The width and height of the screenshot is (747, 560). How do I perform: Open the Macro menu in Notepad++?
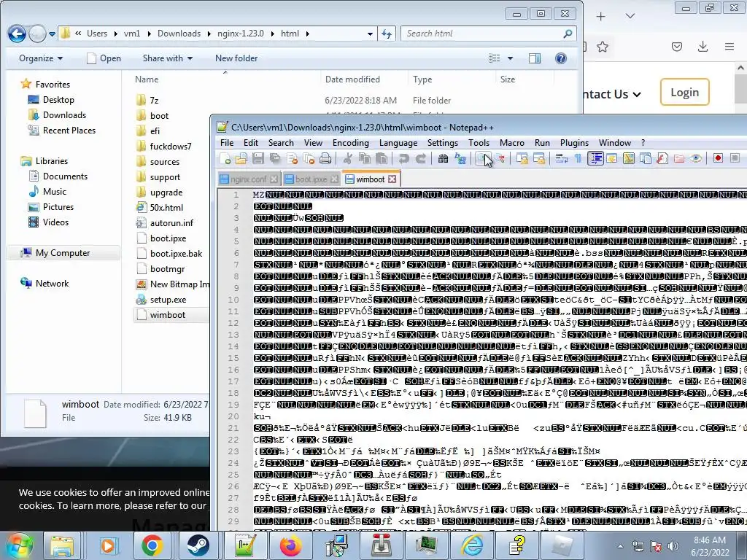point(511,143)
